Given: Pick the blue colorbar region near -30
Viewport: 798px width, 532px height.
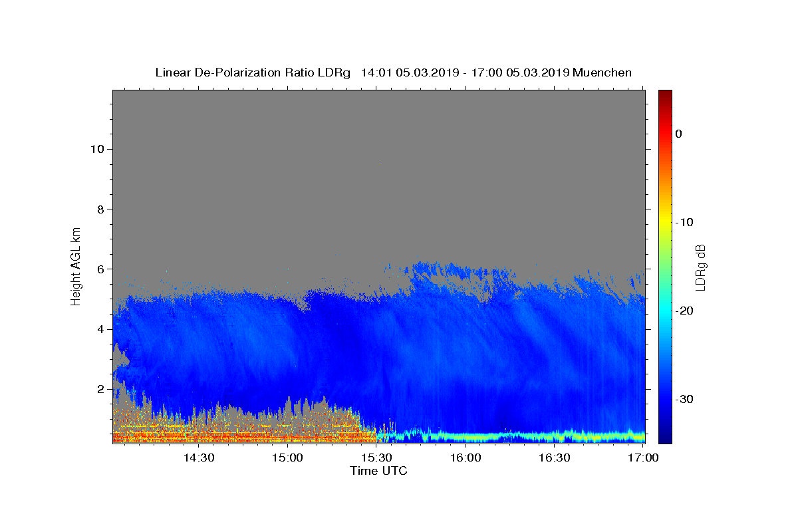Looking at the screenshot, I should coord(665,399).
